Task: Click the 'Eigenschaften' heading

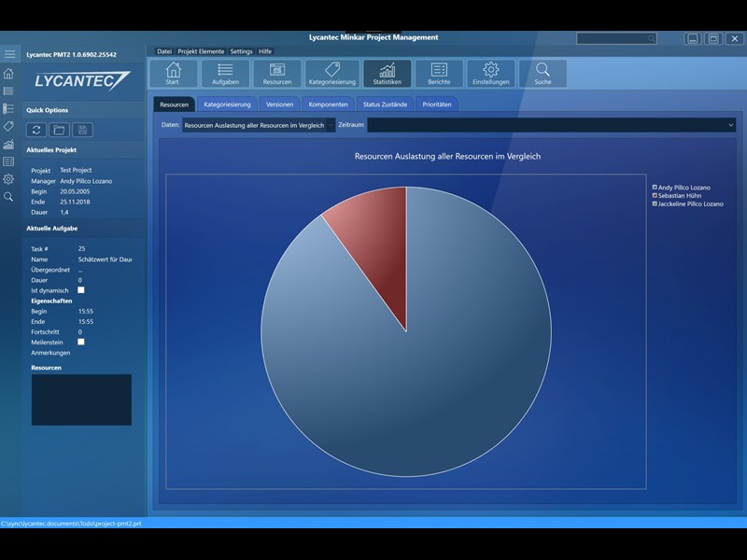Action: coord(51,301)
